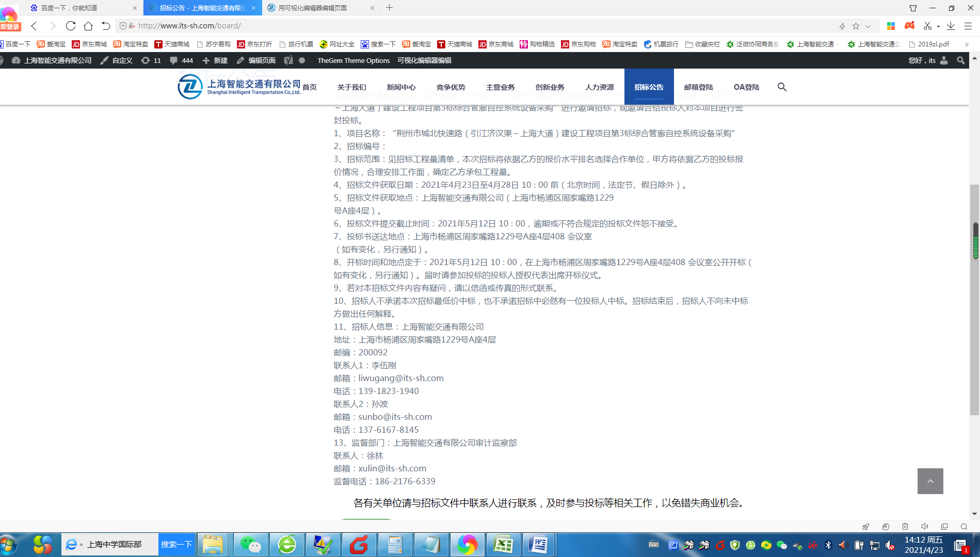Click the scroll-to-top arrow square button
The width and height of the screenshot is (980, 557).
click(x=930, y=481)
